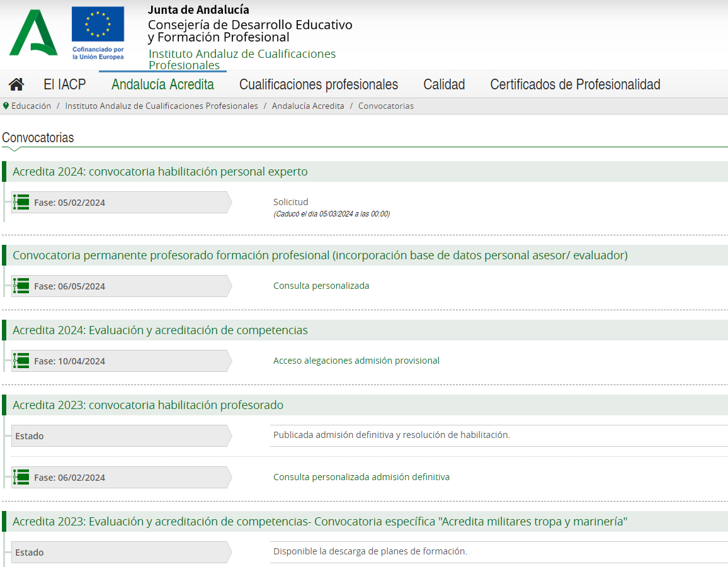Go to Certificados de Profesionalidad
The image size is (728, 567).
[575, 84]
